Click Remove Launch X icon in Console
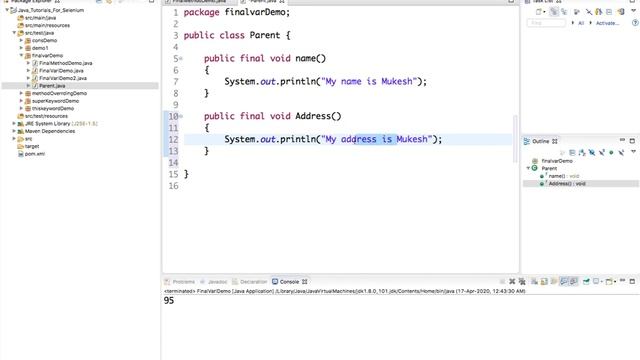This screenshot has width=640, height=360. click(512, 282)
